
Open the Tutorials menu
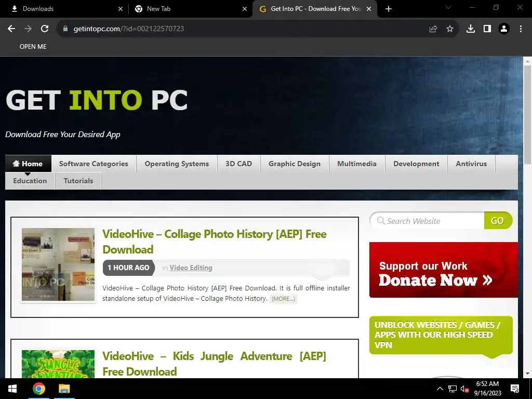click(78, 181)
